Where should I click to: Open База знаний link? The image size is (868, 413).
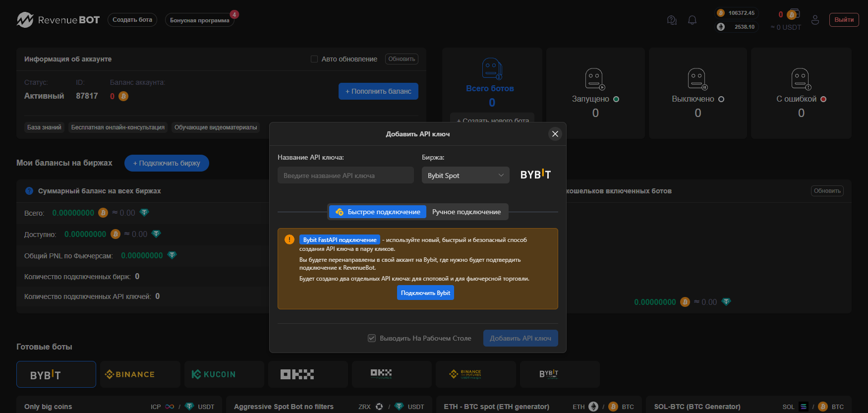click(44, 127)
